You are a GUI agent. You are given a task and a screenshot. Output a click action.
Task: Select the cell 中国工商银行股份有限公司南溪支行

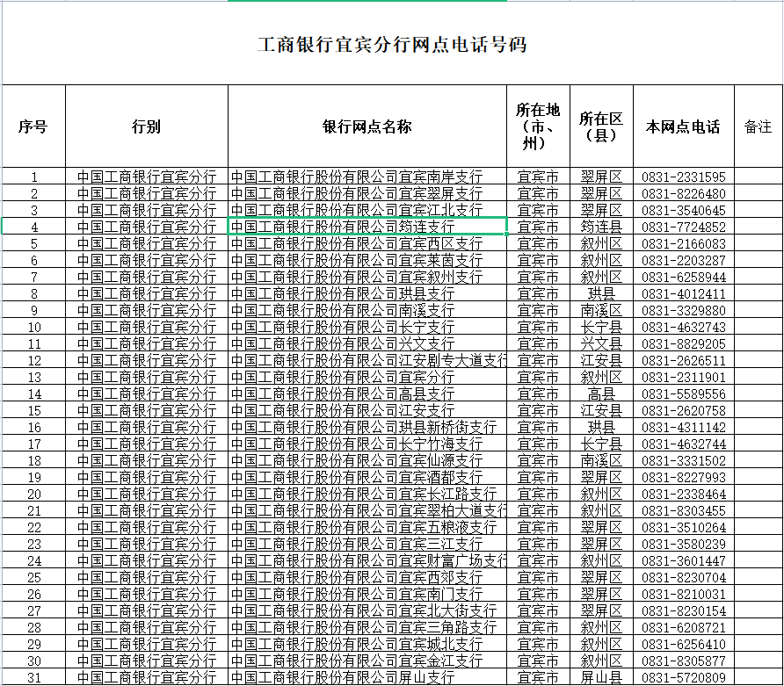click(367, 310)
